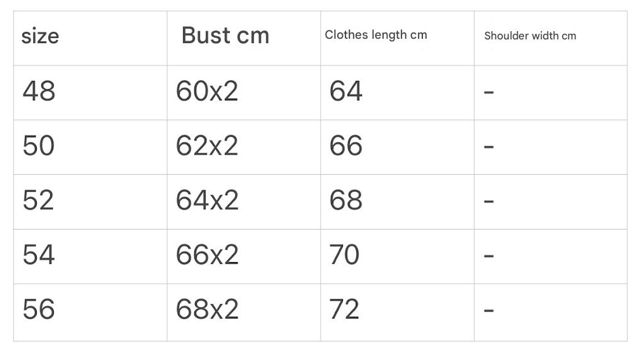This screenshot has height=344, width=644.
Task: Click the "size" column header
Action: coord(40,36)
